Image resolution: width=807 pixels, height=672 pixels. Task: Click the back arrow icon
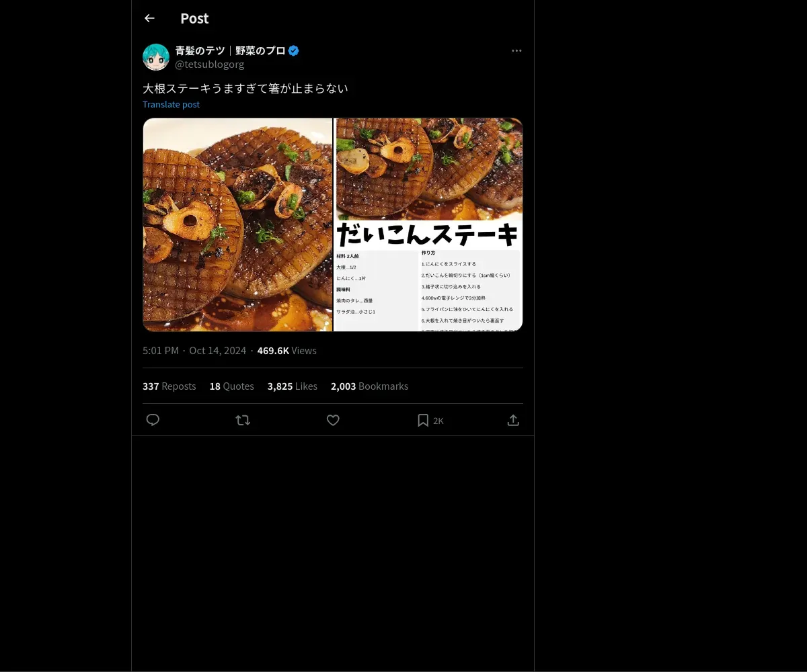[149, 19]
